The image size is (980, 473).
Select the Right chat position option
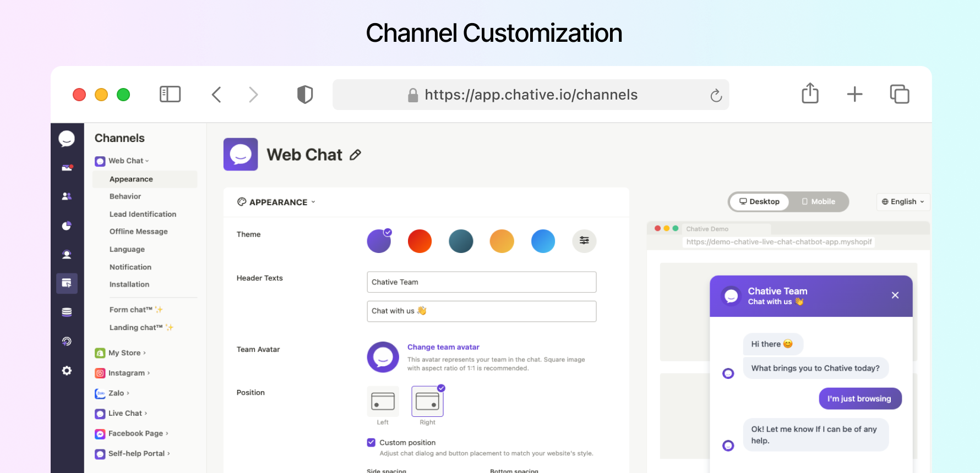[427, 402]
